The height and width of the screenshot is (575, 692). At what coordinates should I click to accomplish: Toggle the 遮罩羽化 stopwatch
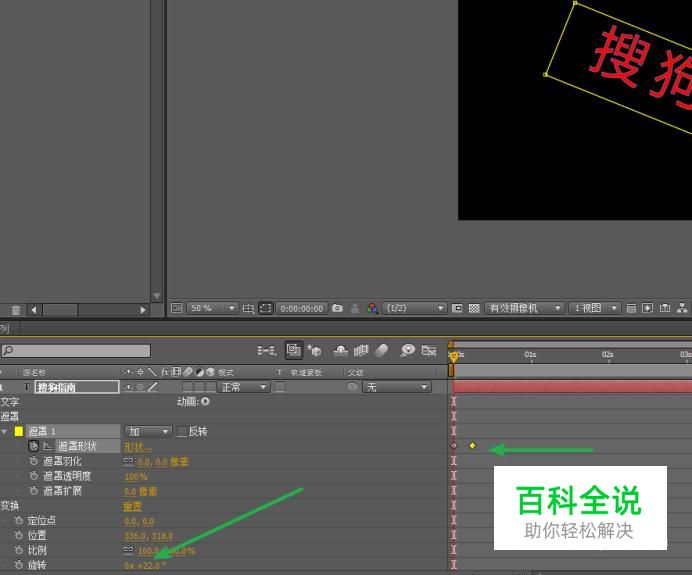34,461
